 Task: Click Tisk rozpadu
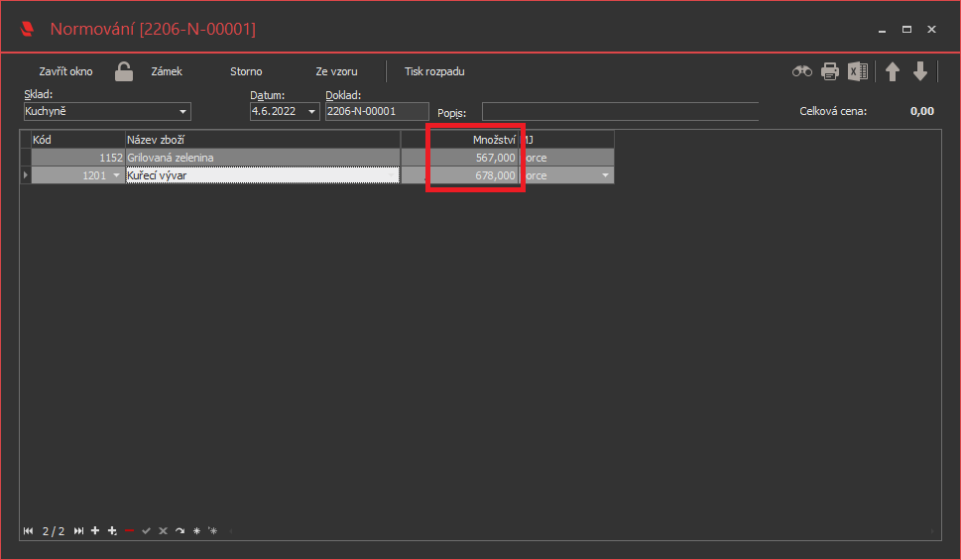click(434, 71)
